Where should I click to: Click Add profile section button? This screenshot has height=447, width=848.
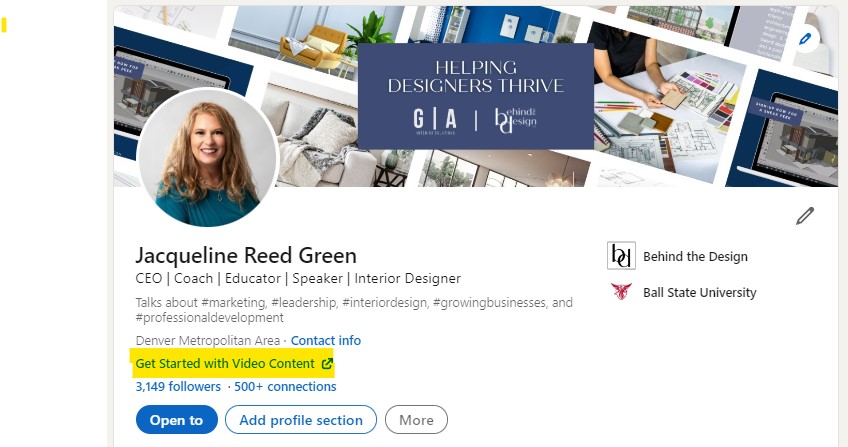click(x=301, y=420)
